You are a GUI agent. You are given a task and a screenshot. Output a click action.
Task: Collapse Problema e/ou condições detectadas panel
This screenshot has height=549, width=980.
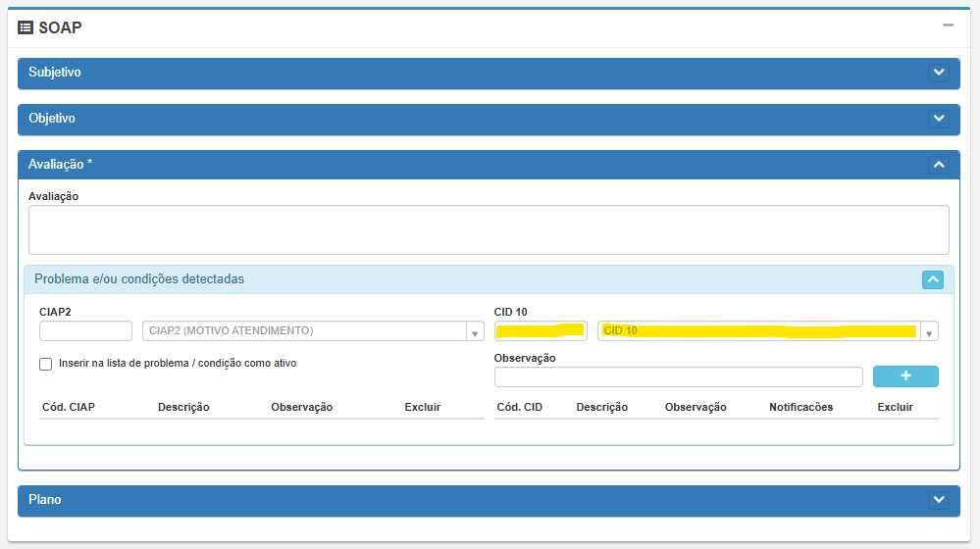click(932, 279)
